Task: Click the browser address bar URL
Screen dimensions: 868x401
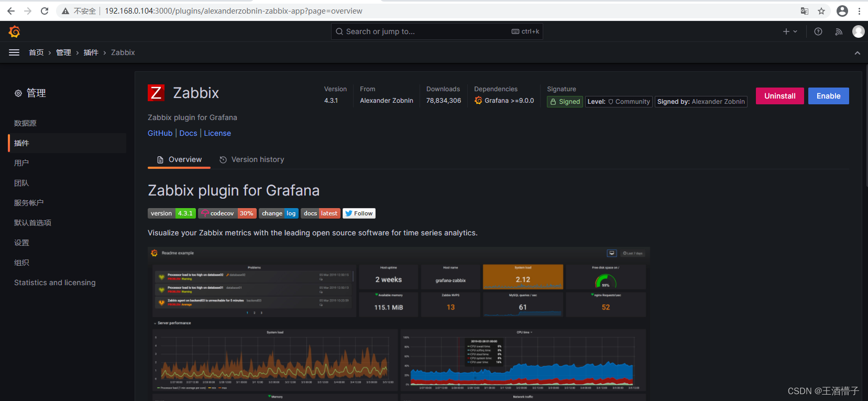Action: pyautogui.click(x=233, y=10)
